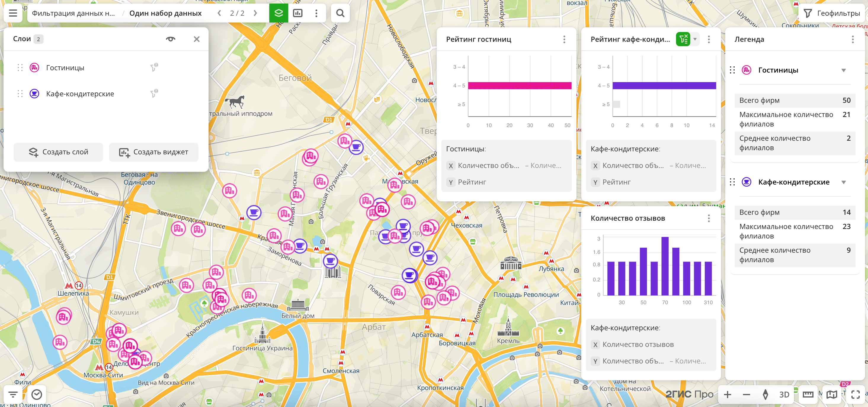Screen dimensions: 868x407
Task: Collapse Кафе-кондитерские section in legend
Action: point(843,182)
